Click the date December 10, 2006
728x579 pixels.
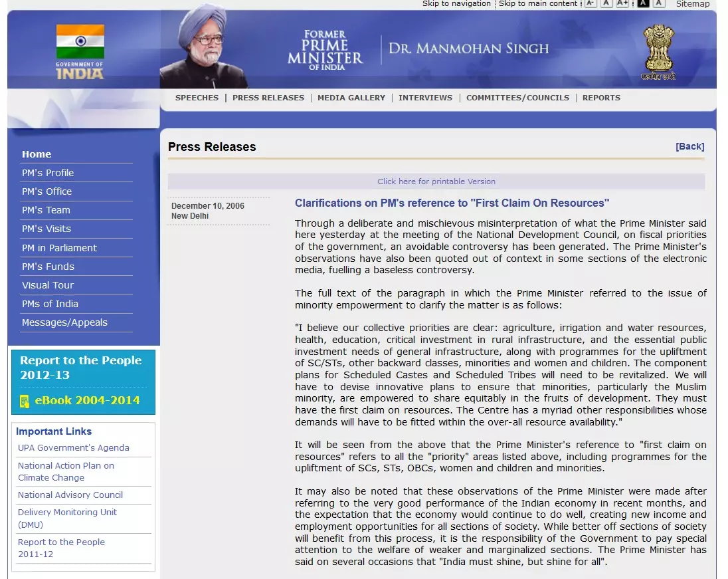point(207,206)
